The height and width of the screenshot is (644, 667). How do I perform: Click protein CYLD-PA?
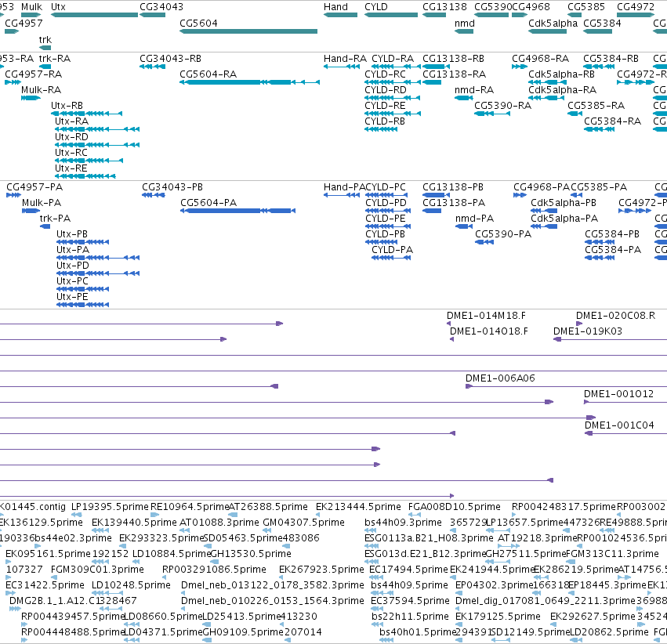pyautogui.click(x=391, y=258)
